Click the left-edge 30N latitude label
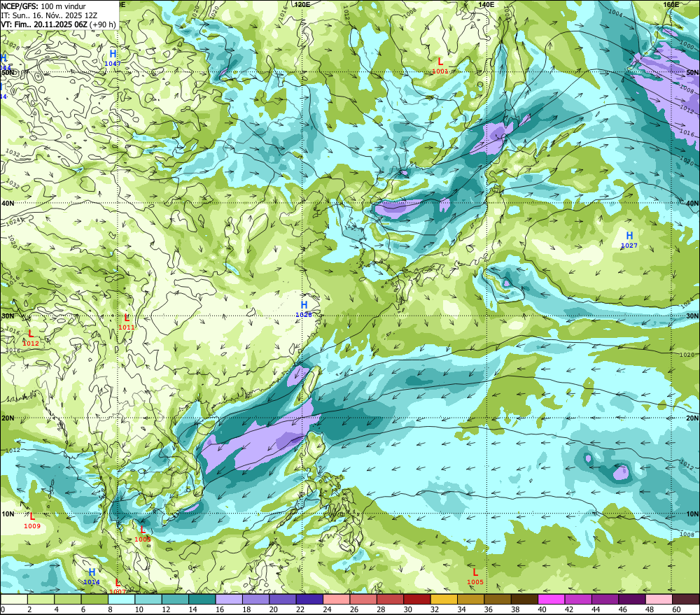Image resolution: width=700 pixels, height=615 pixels. pyautogui.click(x=8, y=316)
